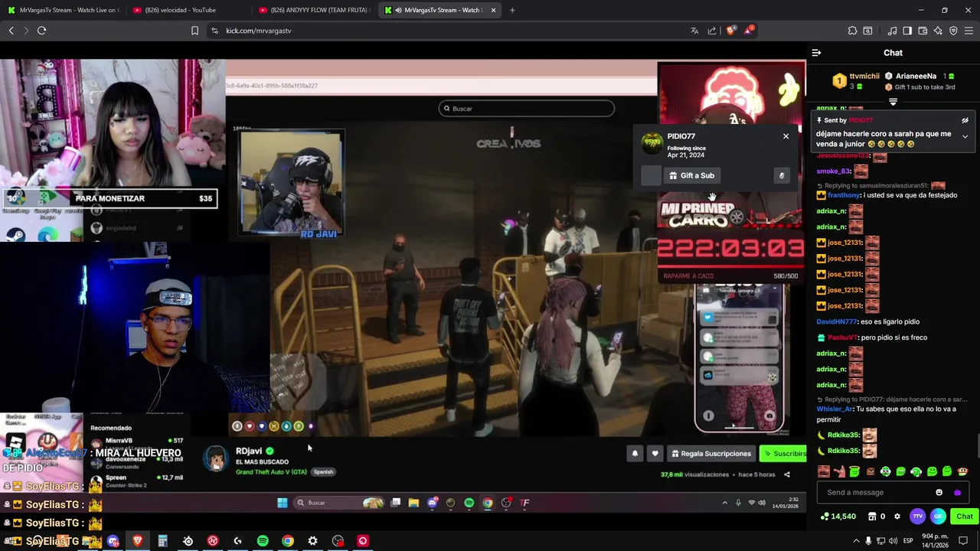Bookmark this page via the bookmark icon

click(194, 31)
